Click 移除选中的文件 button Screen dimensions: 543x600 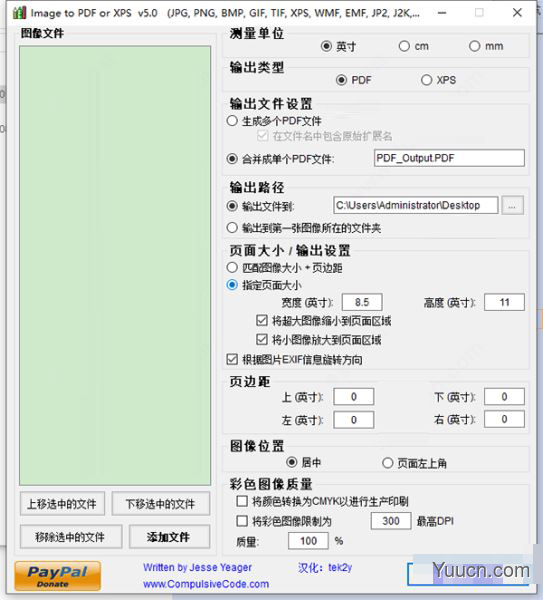(x=71, y=536)
